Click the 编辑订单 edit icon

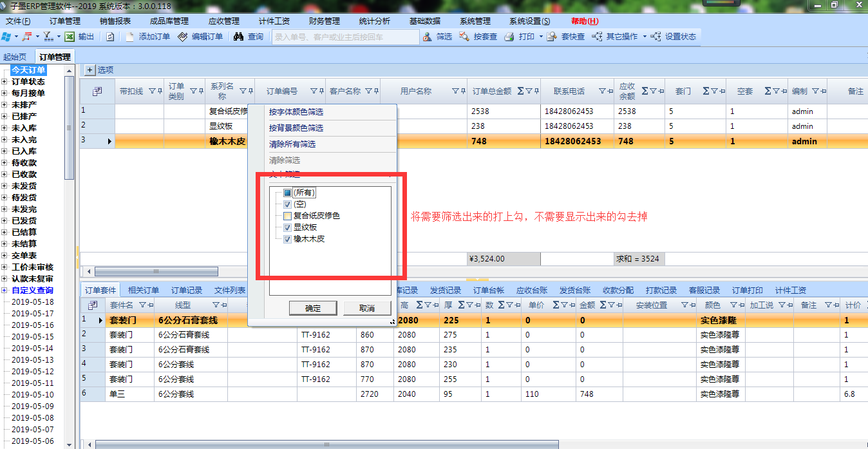pos(183,37)
